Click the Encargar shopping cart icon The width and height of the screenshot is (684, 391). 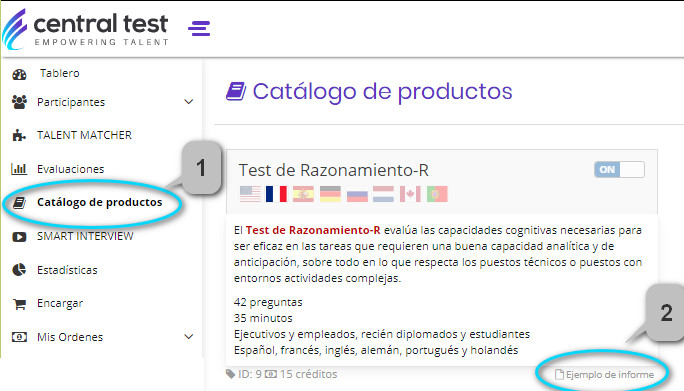[19, 304]
